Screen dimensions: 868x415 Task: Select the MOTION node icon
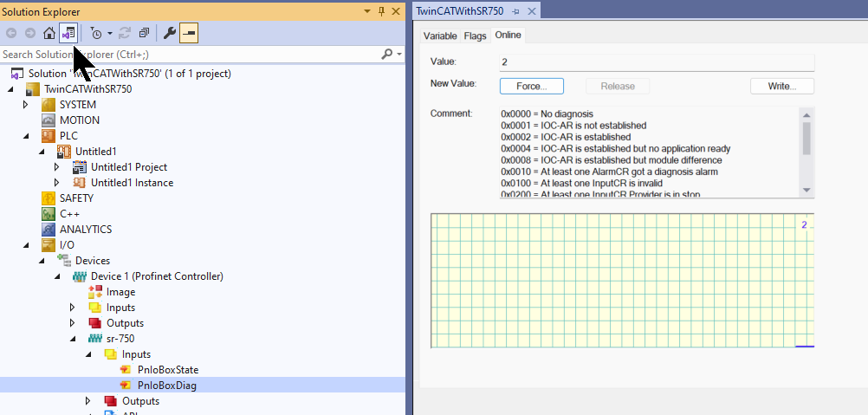(x=49, y=120)
